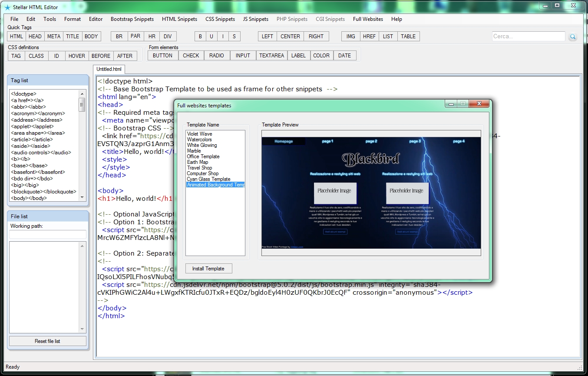Viewport: 588px width, 376px height.
Task: Insert a LABEL form element
Action: 298,56
